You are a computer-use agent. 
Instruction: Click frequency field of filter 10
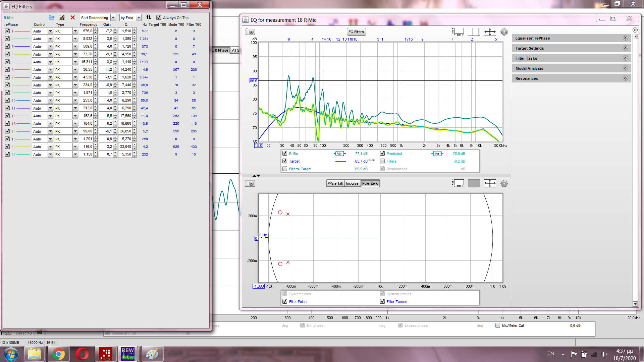pos(86,100)
